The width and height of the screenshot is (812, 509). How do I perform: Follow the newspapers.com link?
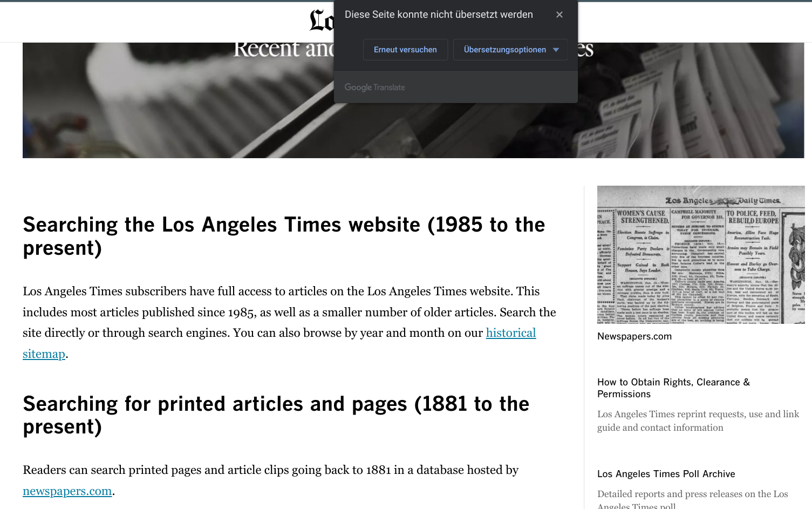pyautogui.click(x=67, y=491)
